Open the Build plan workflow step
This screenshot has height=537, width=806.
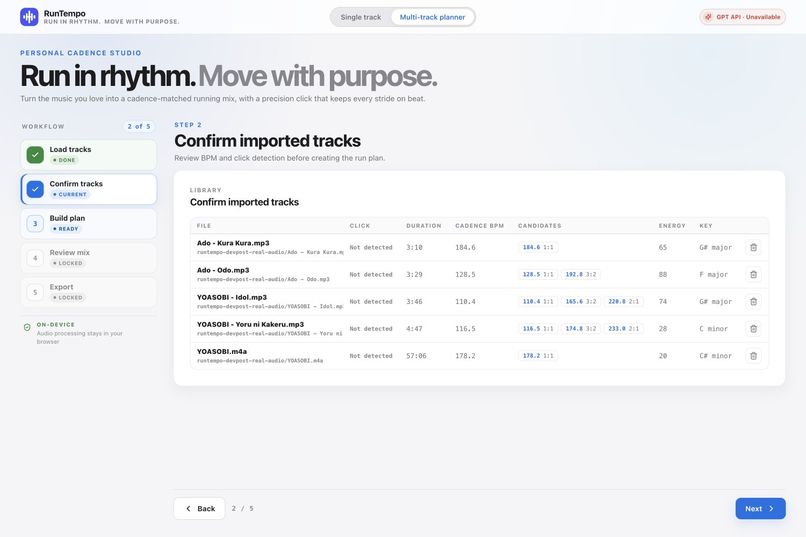coord(88,224)
